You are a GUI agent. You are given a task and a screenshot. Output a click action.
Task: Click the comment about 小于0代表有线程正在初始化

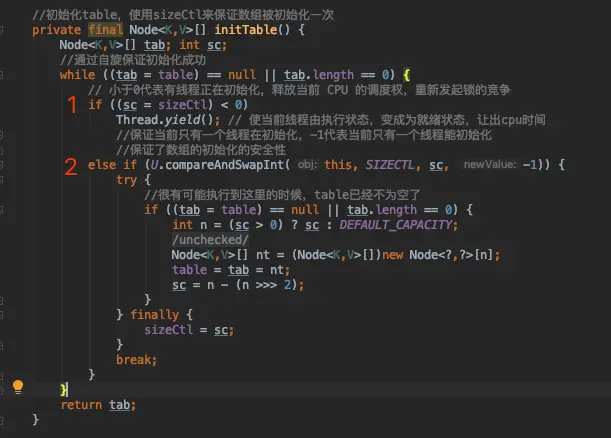click(x=299, y=90)
